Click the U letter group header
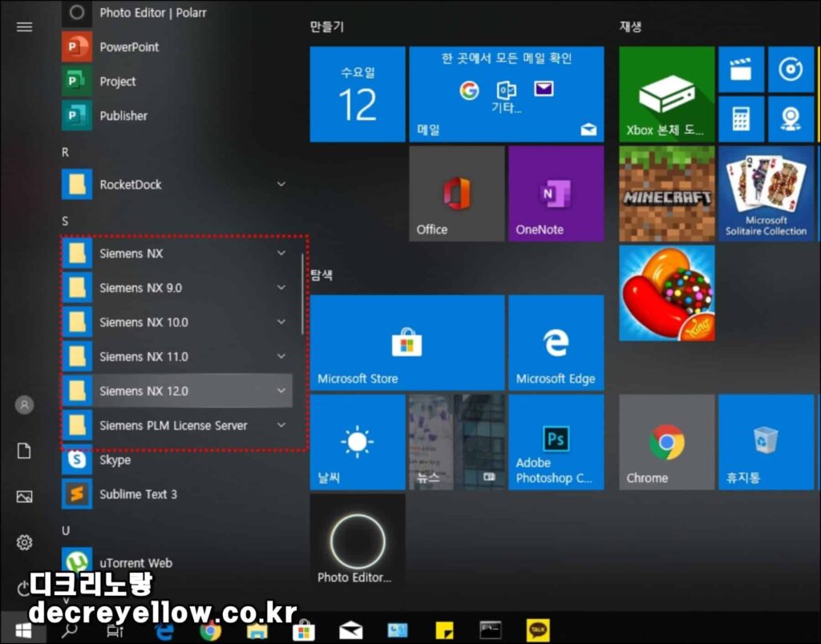Image resolution: width=821 pixels, height=644 pixels. tap(66, 530)
